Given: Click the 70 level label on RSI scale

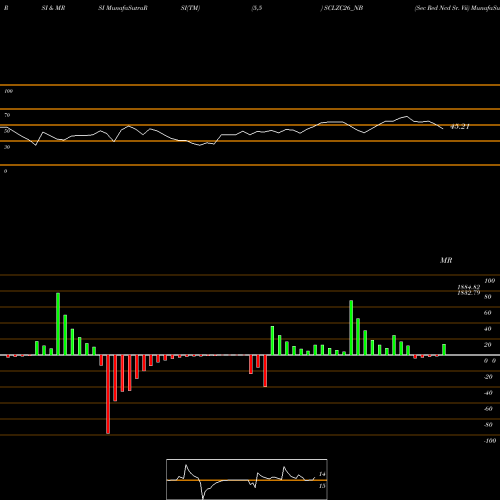Looking at the screenshot, I should point(7,115).
